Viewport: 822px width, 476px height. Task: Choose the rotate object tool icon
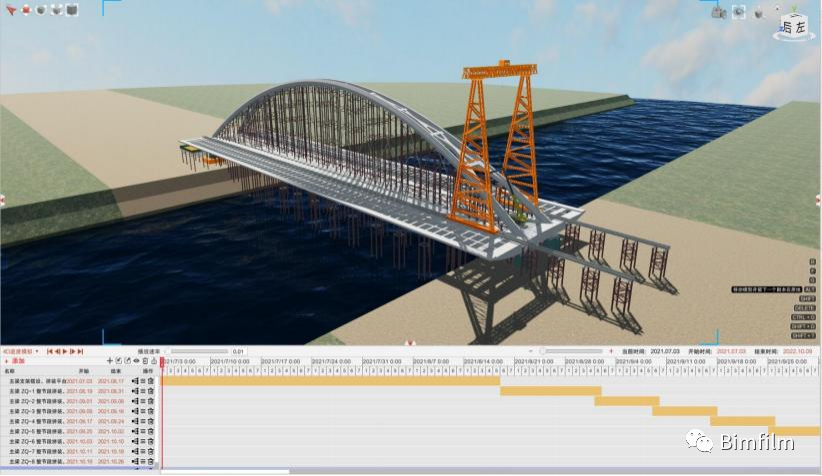(x=41, y=10)
